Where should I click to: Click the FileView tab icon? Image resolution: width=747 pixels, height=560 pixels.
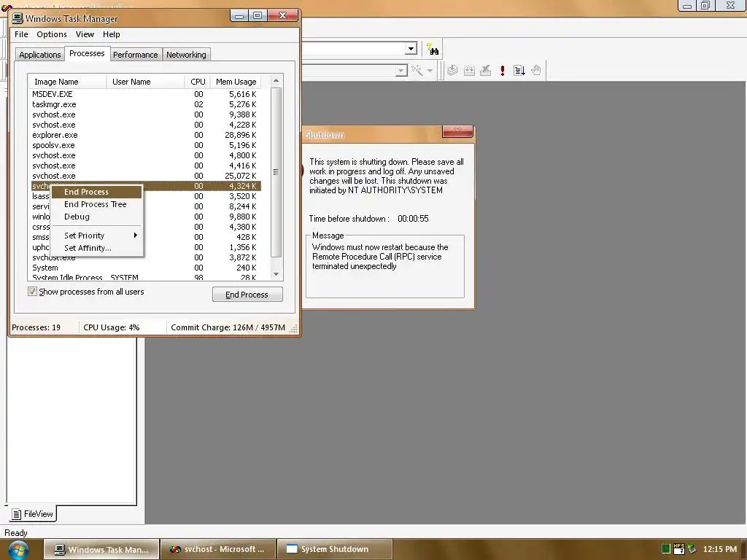tap(17, 514)
